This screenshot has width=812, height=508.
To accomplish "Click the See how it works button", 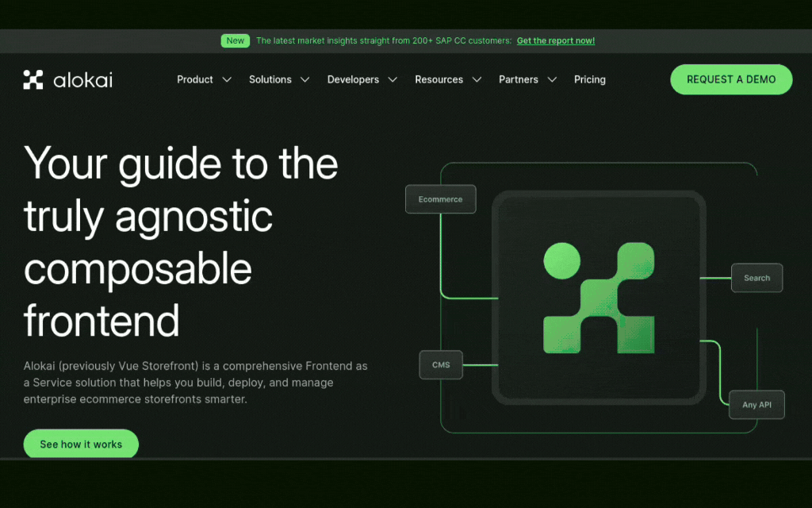I will [x=81, y=444].
